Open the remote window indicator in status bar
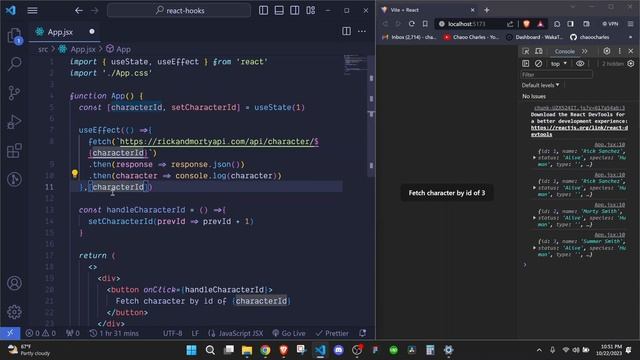The width and height of the screenshot is (640, 360). [10, 333]
